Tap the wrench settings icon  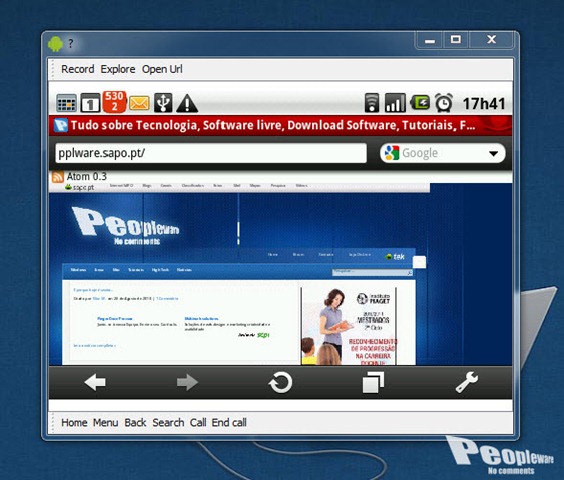[467, 382]
